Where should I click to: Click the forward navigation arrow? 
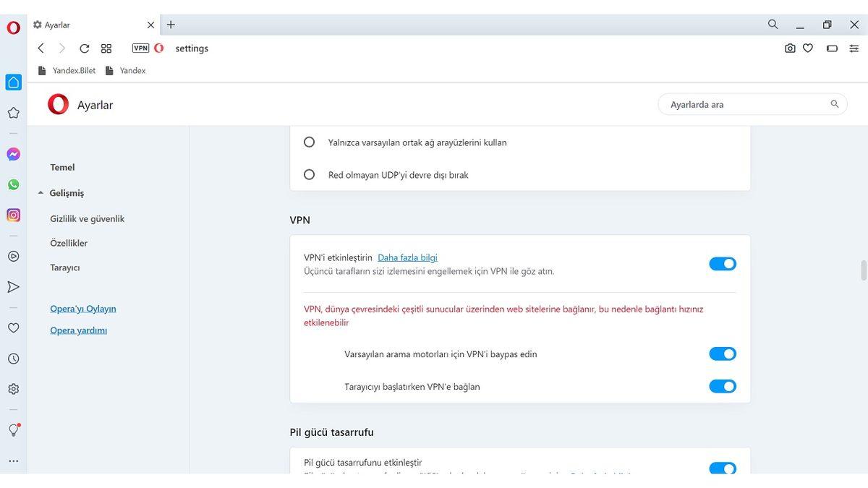coord(62,48)
